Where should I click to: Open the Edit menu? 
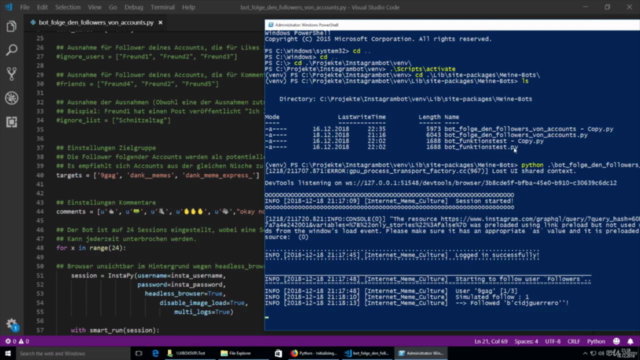[42, 7]
